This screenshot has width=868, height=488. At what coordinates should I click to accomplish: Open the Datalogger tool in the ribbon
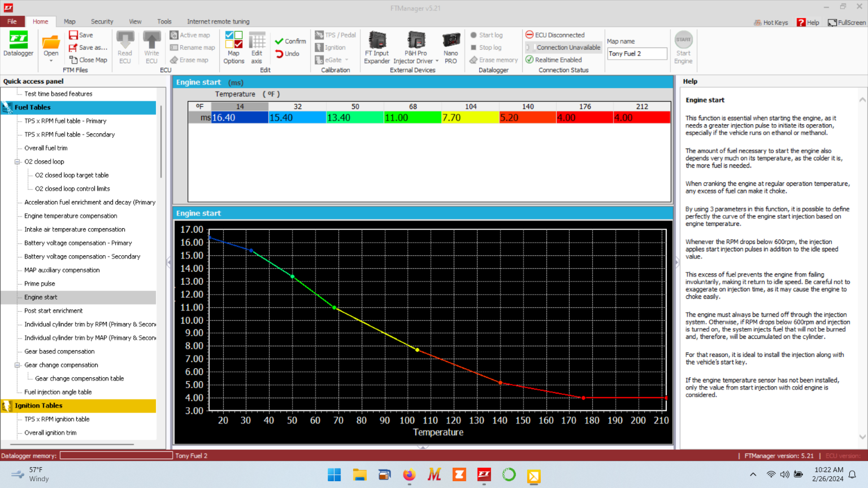coord(18,45)
